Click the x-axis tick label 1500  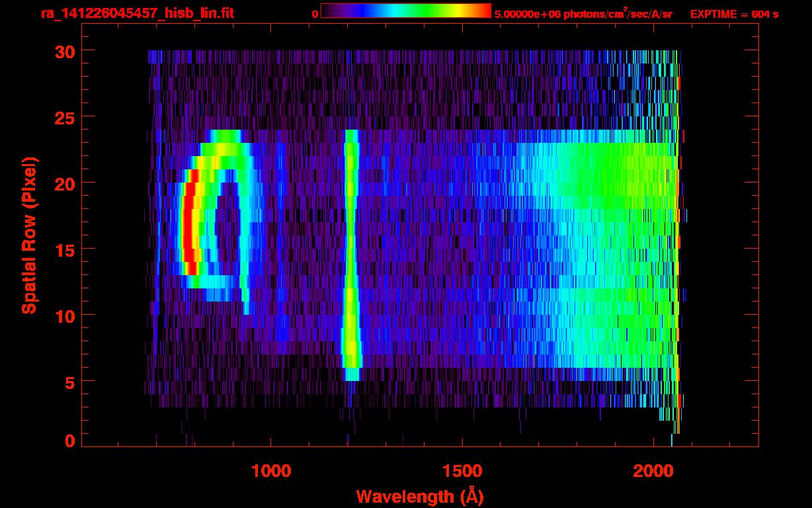click(x=463, y=470)
